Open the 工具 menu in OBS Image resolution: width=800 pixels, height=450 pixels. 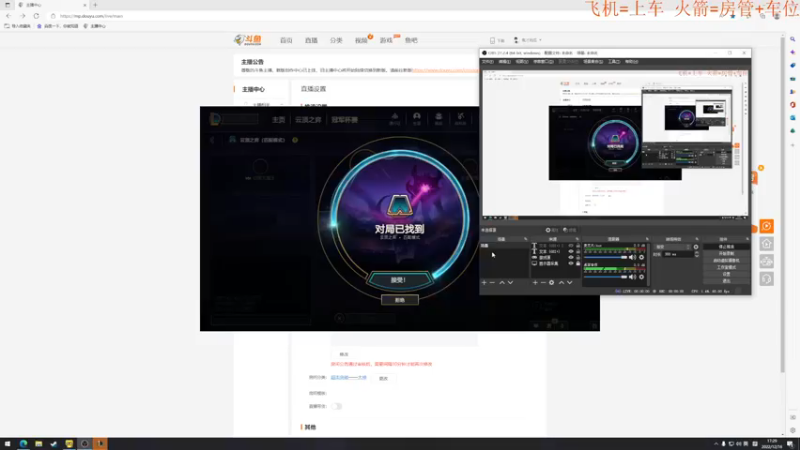click(614, 62)
